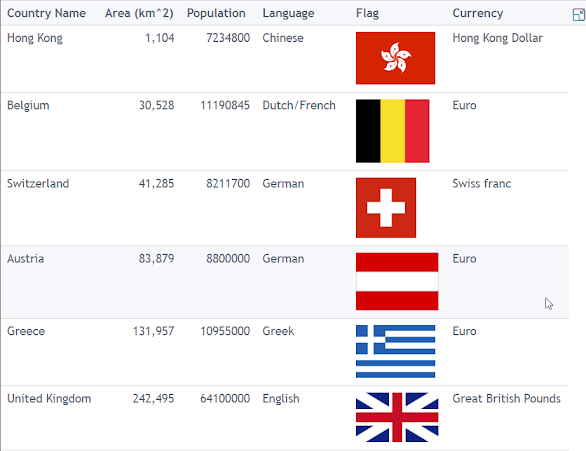This screenshot has width=586, height=451.
Task: Click the Flag column header
Action: (x=367, y=13)
